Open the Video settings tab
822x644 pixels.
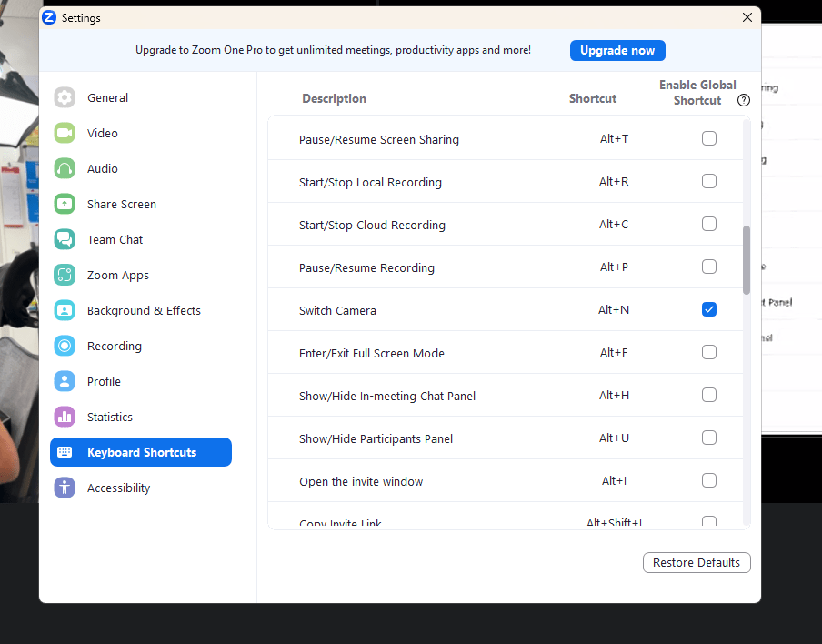(x=141, y=133)
